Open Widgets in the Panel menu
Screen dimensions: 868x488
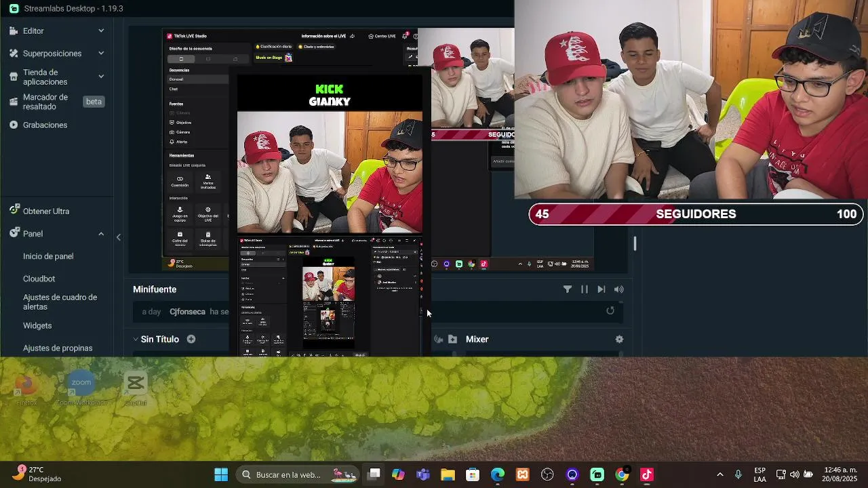pos(37,325)
